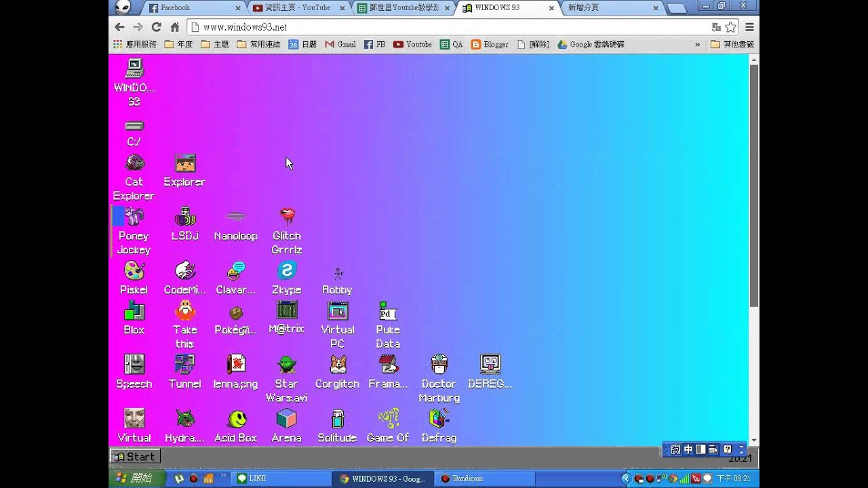Open the Clavar... chat icon
Screen dimensions: 868x488
(x=235, y=271)
